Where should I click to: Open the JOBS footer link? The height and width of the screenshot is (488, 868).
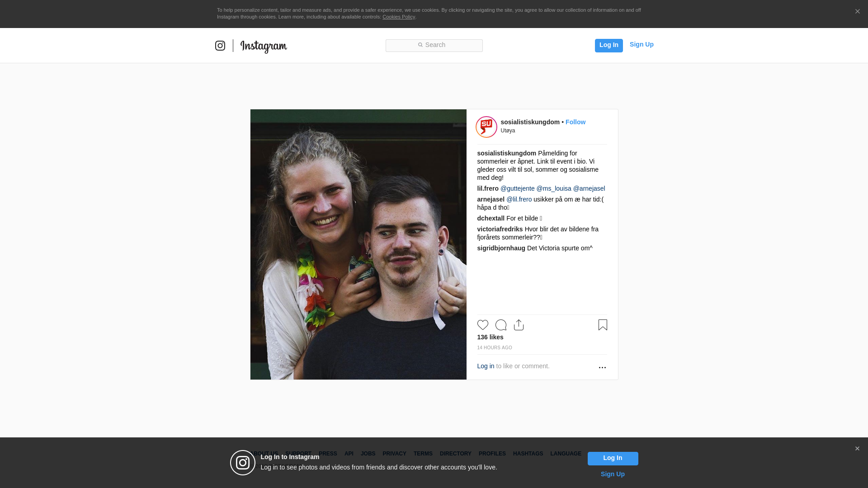click(368, 454)
